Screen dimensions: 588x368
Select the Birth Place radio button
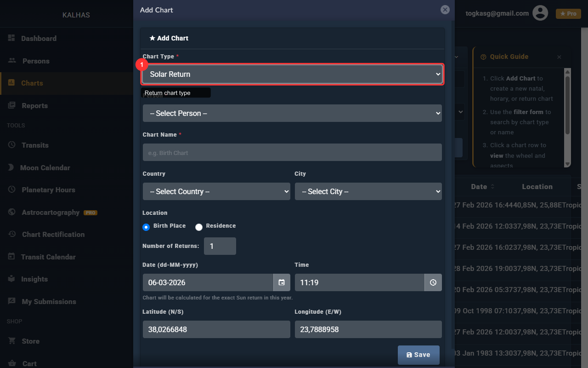(x=146, y=227)
